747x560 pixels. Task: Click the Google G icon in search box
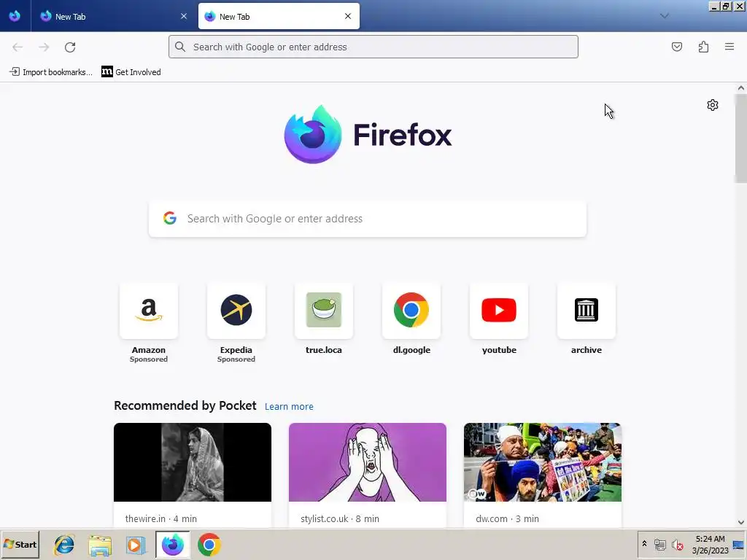[170, 218]
